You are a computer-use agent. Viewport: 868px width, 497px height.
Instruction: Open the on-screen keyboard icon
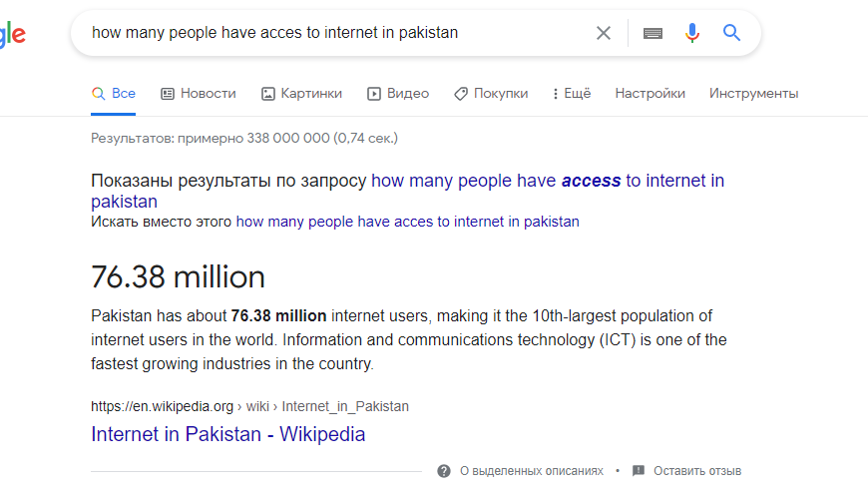(x=652, y=33)
